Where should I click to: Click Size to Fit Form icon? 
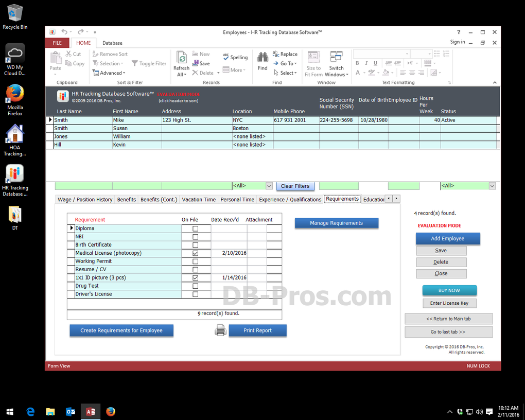pos(313,57)
